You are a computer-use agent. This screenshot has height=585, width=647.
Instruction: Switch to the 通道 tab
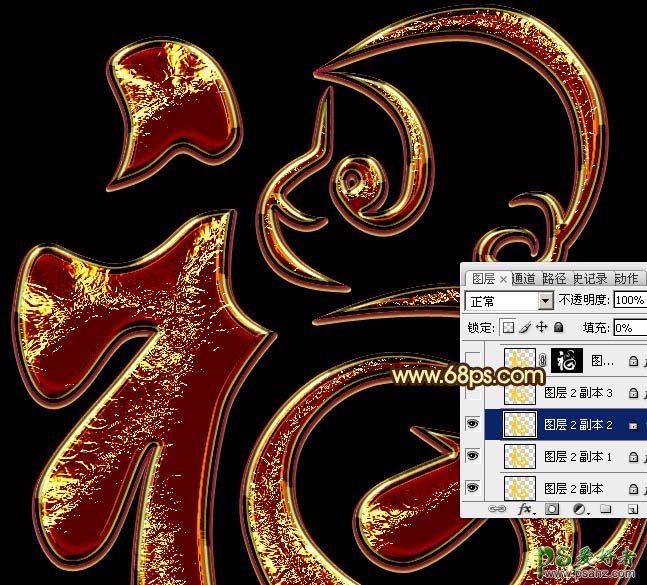522,279
